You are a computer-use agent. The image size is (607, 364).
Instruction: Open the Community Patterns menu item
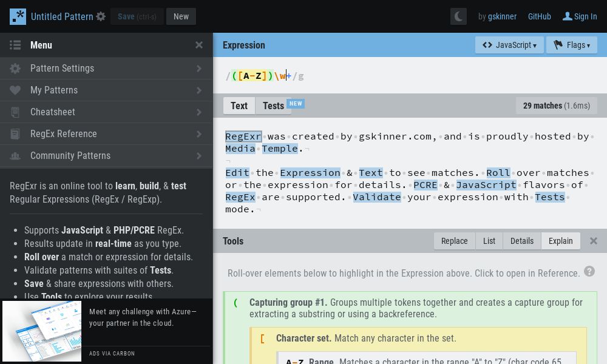click(106, 156)
